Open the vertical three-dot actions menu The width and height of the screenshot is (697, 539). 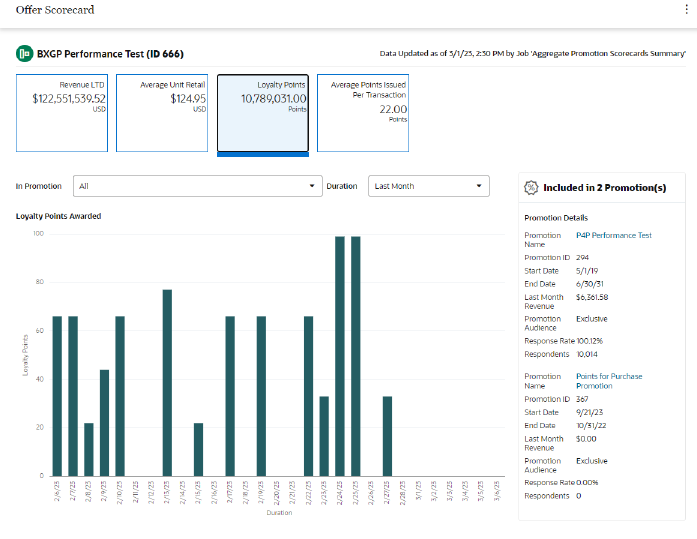click(x=686, y=10)
